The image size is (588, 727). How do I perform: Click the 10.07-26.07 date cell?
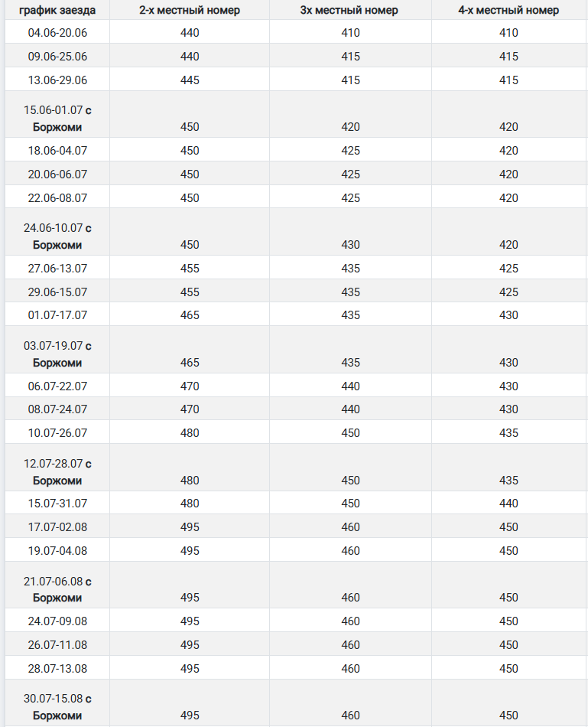coord(57,433)
